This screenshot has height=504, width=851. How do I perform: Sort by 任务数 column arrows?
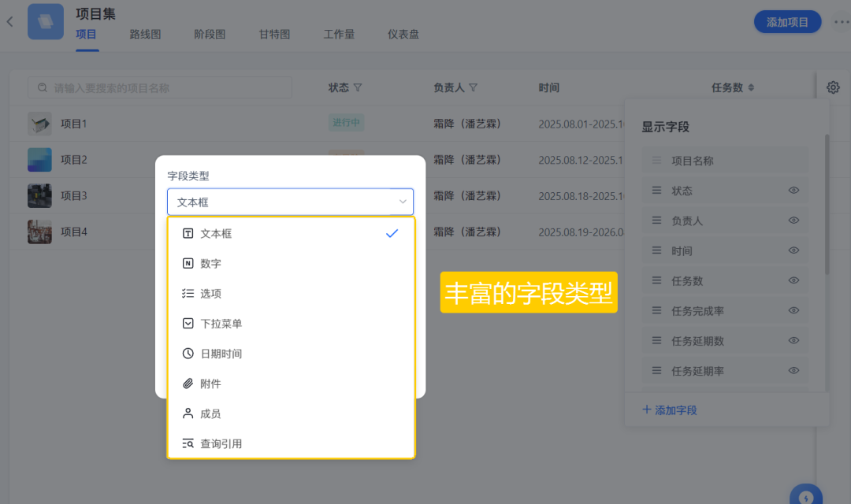pyautogui.click(x=751, y=87)
